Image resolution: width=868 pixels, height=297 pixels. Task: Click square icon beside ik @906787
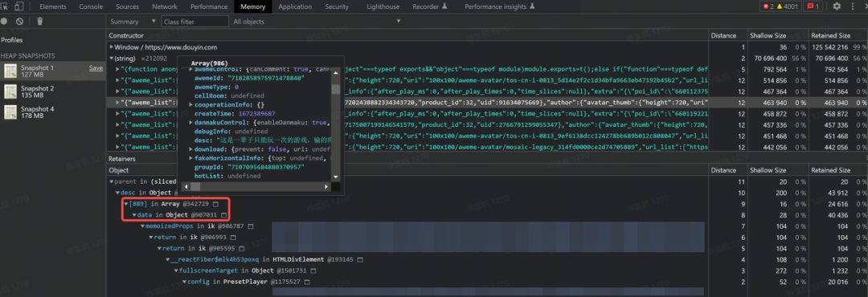[x=250, y=226]
